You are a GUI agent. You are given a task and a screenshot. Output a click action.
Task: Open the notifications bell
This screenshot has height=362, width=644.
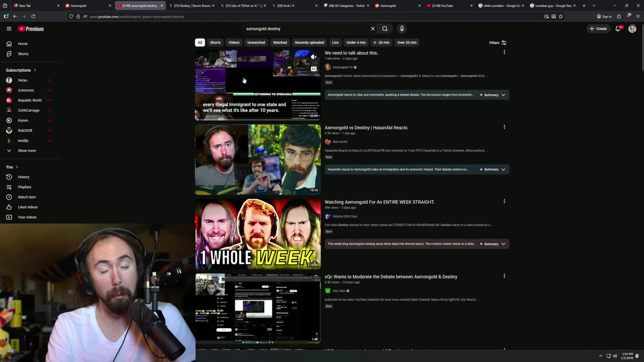click(618, 29)
